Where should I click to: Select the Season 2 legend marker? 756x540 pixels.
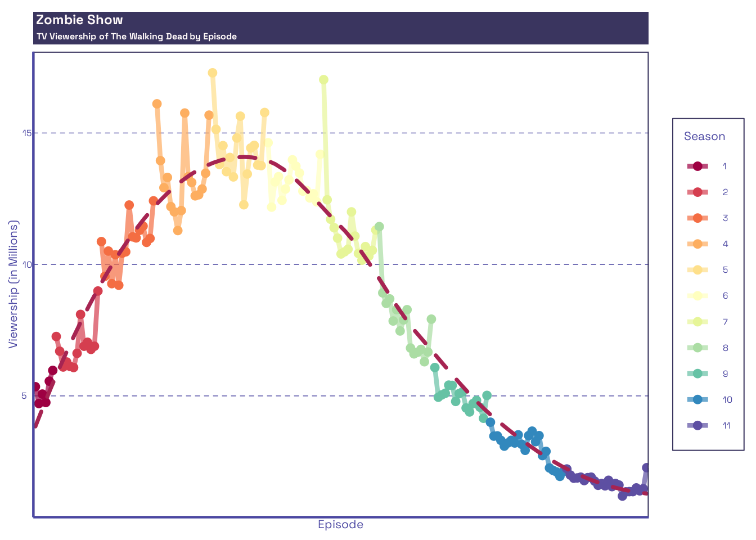tap(697, 192)
